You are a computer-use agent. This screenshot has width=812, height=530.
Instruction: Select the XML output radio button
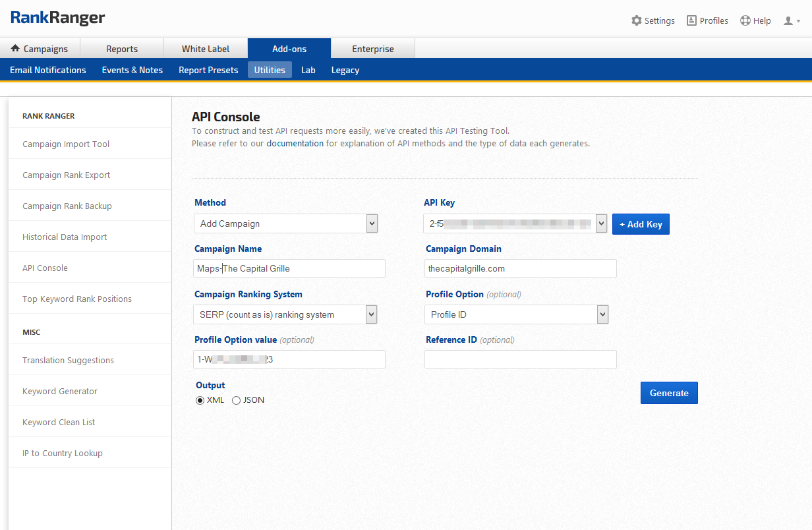(x=200, y=400)
